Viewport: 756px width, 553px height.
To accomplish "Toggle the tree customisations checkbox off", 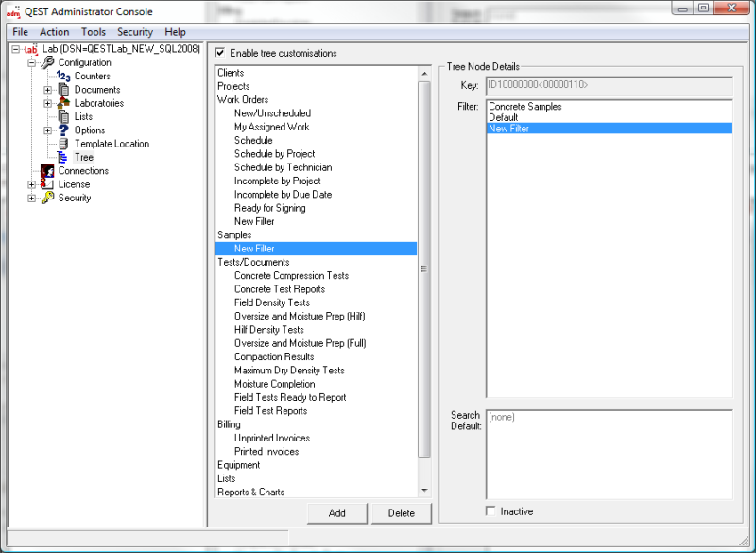I will (220, 53).
